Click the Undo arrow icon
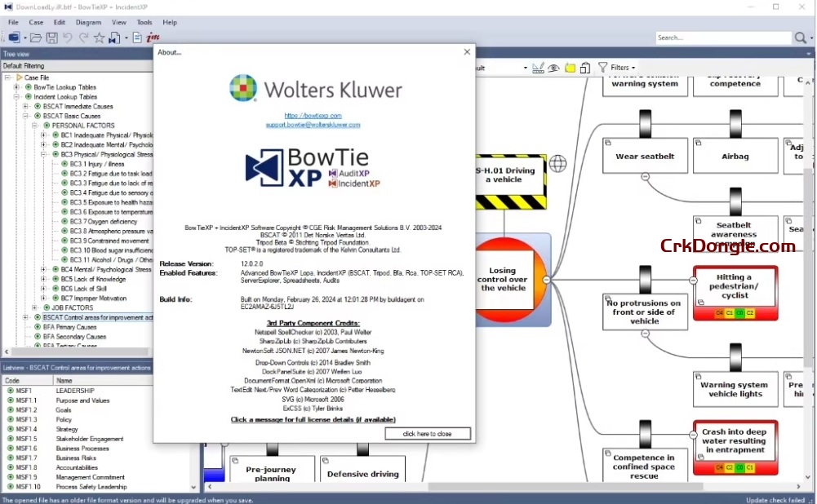 68,38
